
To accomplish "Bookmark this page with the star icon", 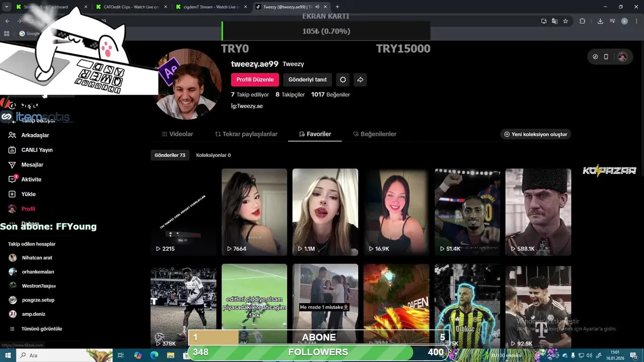I will [x=566, y=21].
